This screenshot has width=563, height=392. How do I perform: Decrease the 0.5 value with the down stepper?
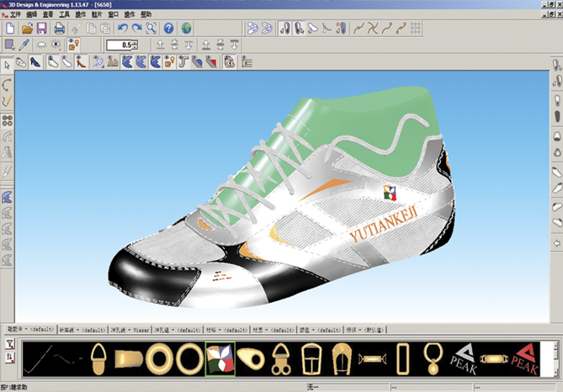[135, 47]
